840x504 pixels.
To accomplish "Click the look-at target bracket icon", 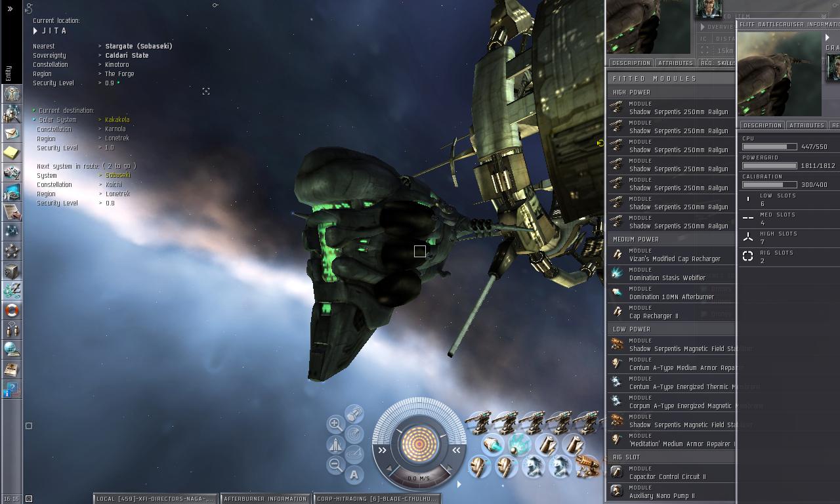I will [x=206, y=91].
